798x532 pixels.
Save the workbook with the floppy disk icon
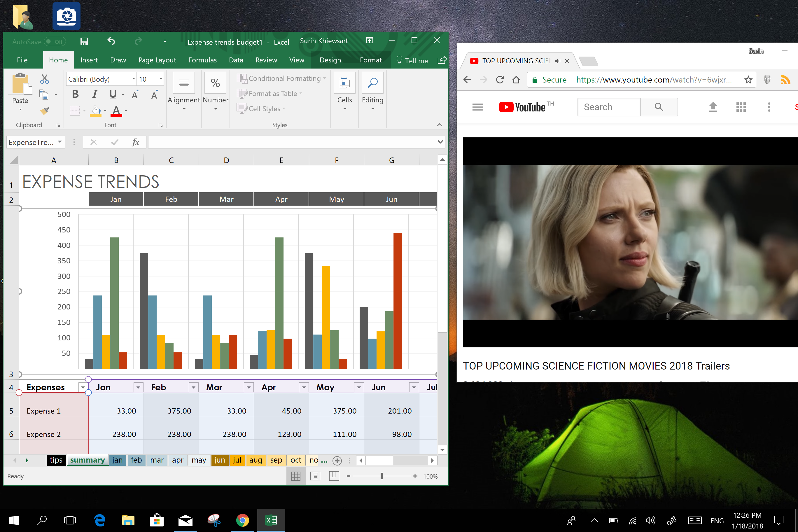point(84,41)
